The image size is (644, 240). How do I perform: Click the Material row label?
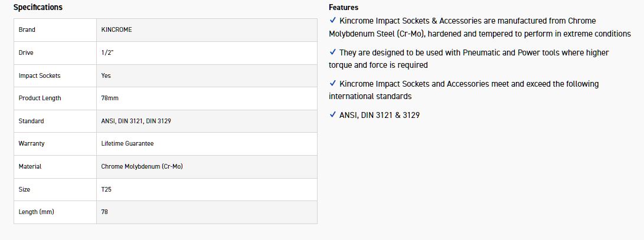(30, 167)
